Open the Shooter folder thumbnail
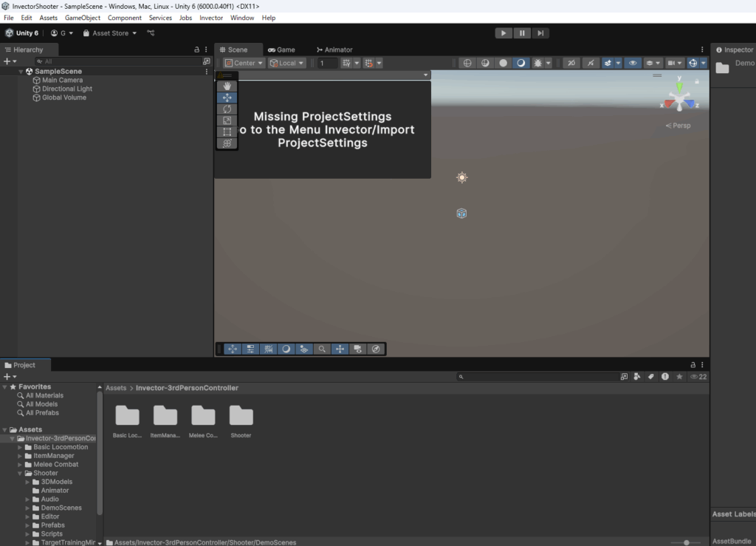The width and height of the screenshot is (756, 546). (x=241, y=416)
